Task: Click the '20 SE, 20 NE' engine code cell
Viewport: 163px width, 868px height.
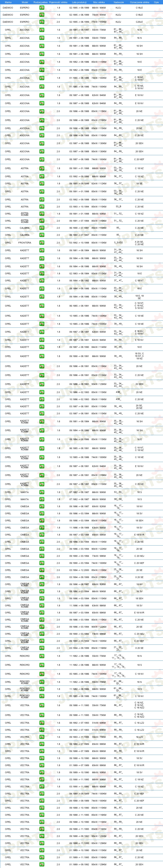Action: pos(139,407)
